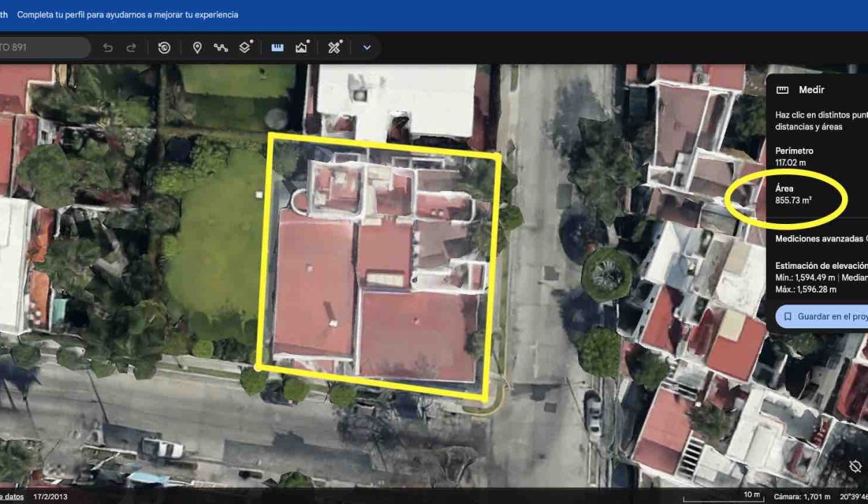This screenshot has width=868, height=504.
Task: Select the placemark pin tool
Action: 197,47
